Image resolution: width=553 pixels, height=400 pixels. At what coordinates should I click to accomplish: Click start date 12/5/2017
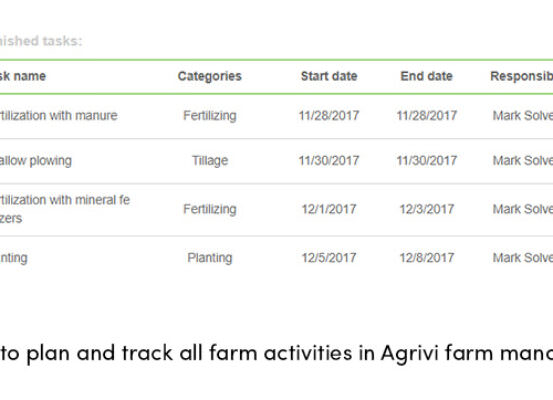tap(329, 258)
